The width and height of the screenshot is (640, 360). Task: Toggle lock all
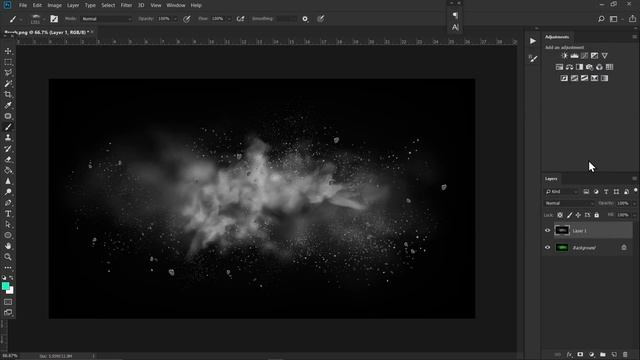click(597, 215)
